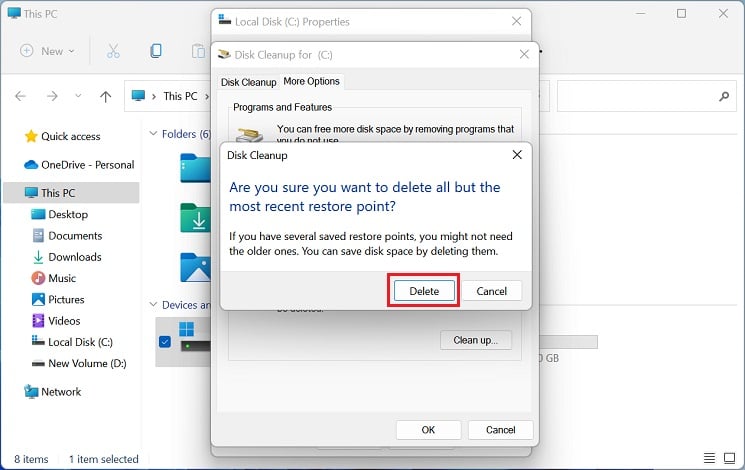
Task: Open Quick access in navigation pane
Action: pos(70,136)
